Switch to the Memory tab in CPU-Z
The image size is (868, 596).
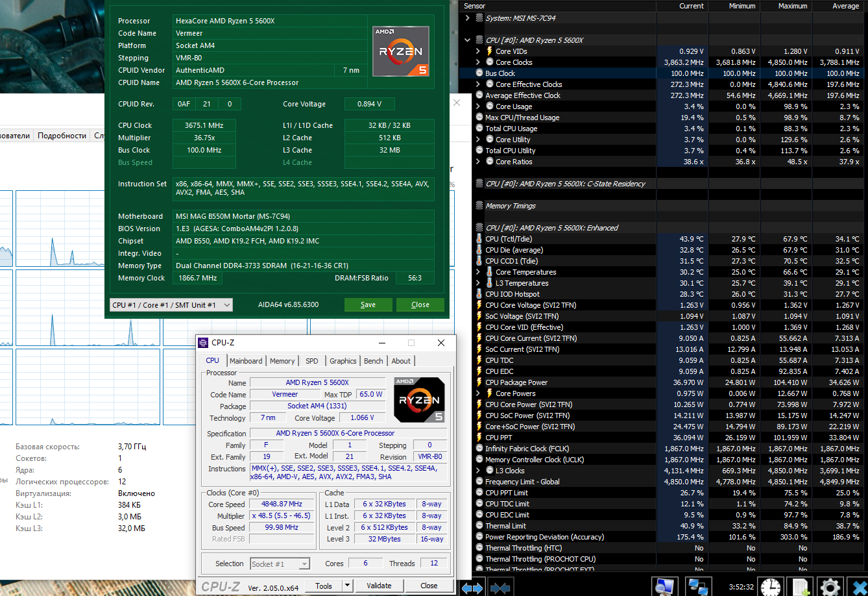click(x=282, y=361)
